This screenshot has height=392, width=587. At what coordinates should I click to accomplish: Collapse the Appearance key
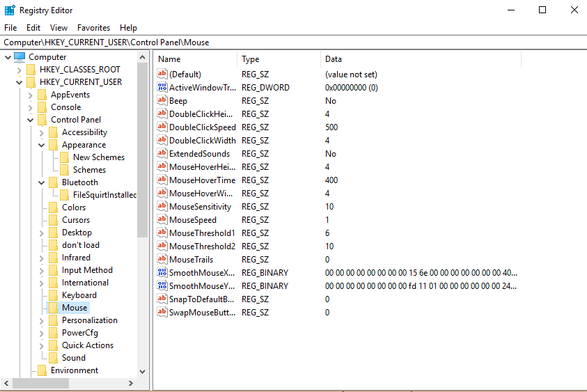[x=42, y=146]
